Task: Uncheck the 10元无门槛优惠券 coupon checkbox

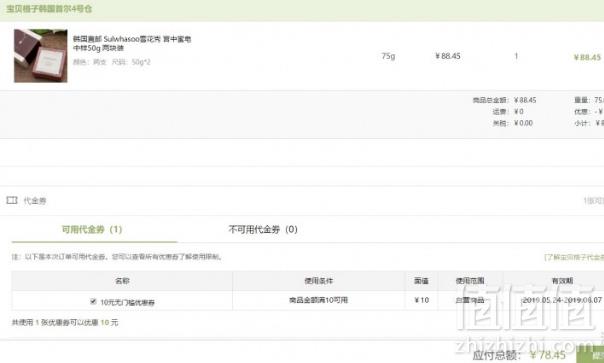Action: (x=93, y=301)
